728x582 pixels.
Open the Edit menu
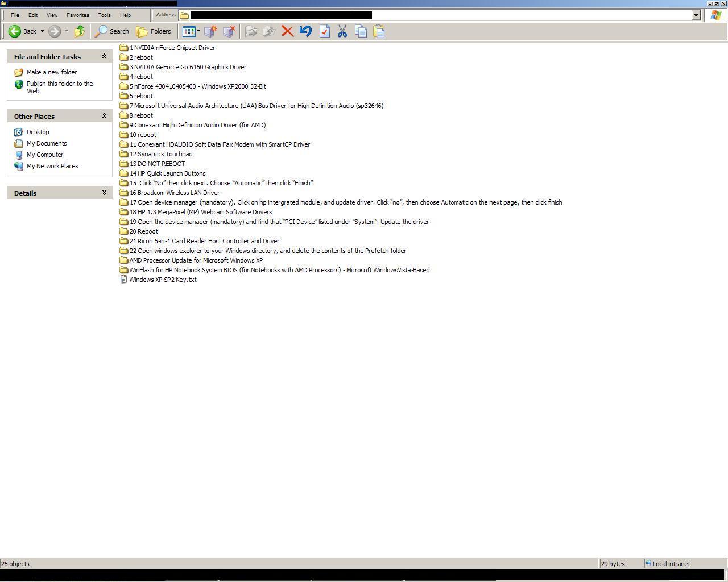pos(33,15)
